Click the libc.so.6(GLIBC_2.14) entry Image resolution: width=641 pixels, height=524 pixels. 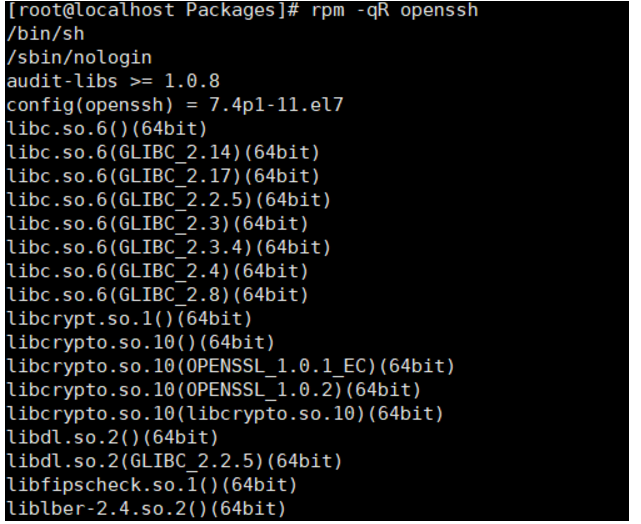point(163,152)
